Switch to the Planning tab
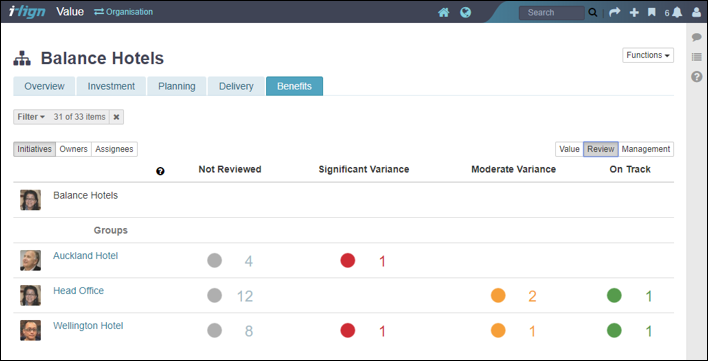The height and width of the screenshot is (361, 708). [177, 86]
